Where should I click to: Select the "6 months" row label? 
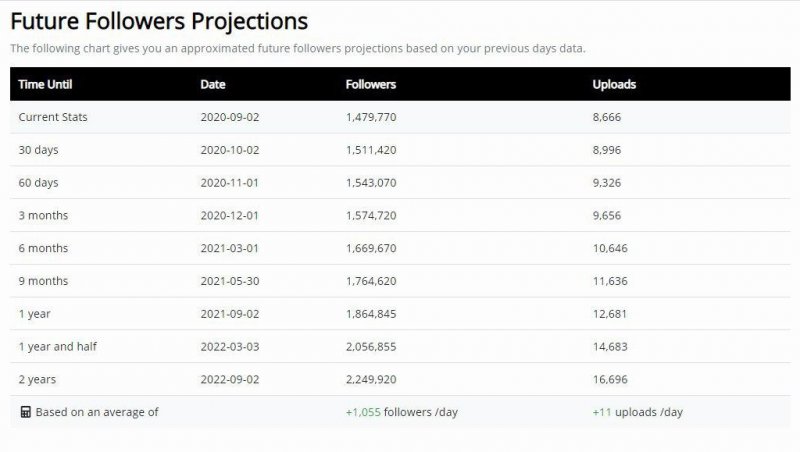coord(43,248)
